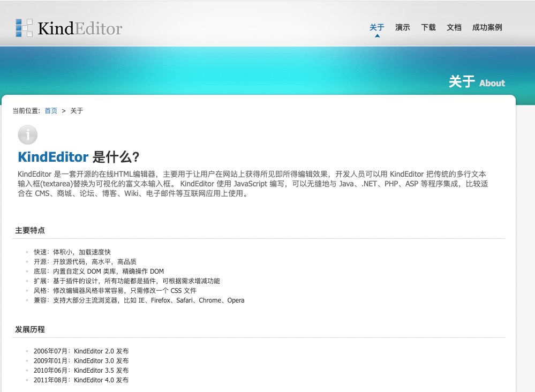535x392 pixels.
Task: Click the 关于 breadcrumb text
Action: tap(77, 110)
